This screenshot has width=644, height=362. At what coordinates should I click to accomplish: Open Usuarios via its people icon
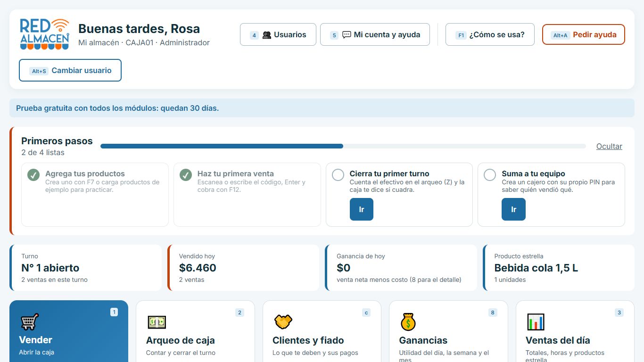click(x=267, y=35)
